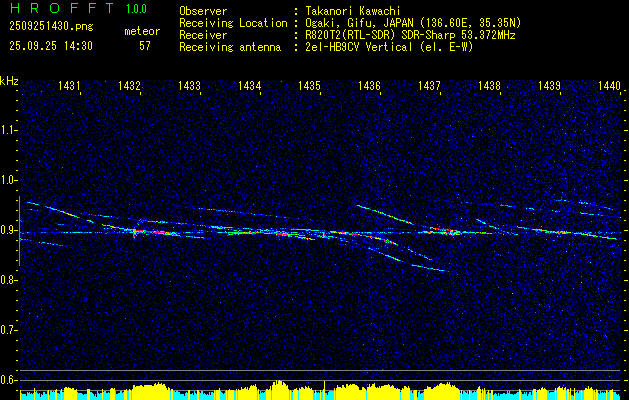629x400 pixels.
Task: Click the 1434 time axis label
Action: pos(250,85)
